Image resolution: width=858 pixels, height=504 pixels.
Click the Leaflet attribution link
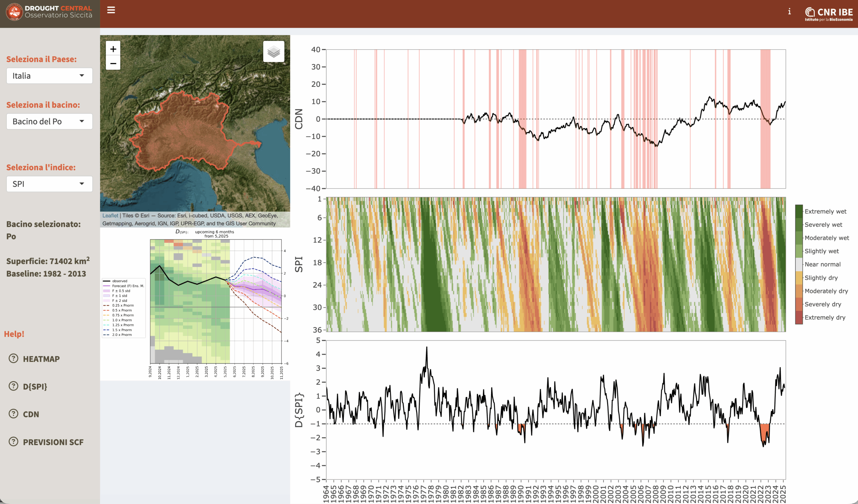pyautogui.click(x=110, y=215)
